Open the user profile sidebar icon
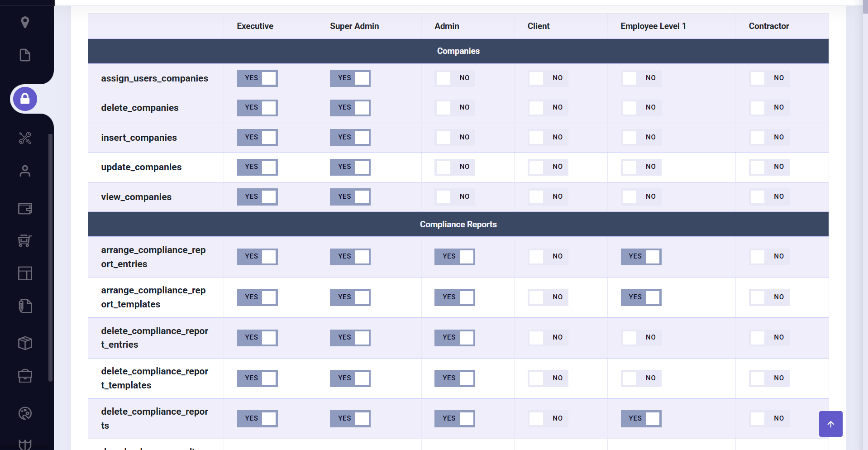Viewport: 868px width, 450px height. click(x=25, y=171)
